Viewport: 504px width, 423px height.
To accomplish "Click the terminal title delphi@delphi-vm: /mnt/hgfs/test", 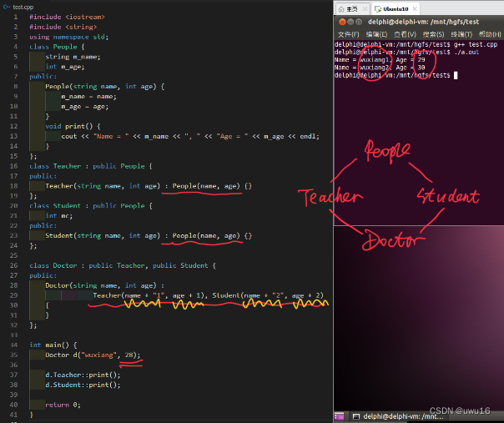I will [423, 22].
